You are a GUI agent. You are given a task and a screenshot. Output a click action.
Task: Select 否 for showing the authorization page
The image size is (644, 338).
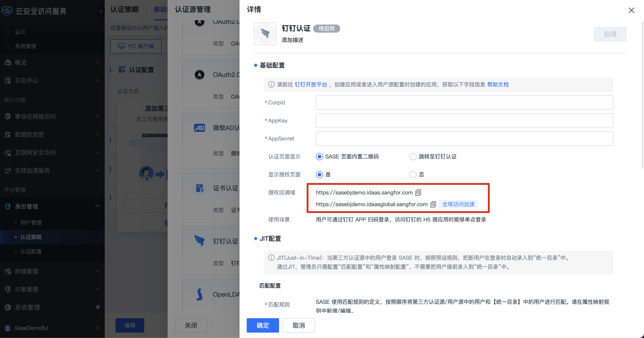coord(413,174)
